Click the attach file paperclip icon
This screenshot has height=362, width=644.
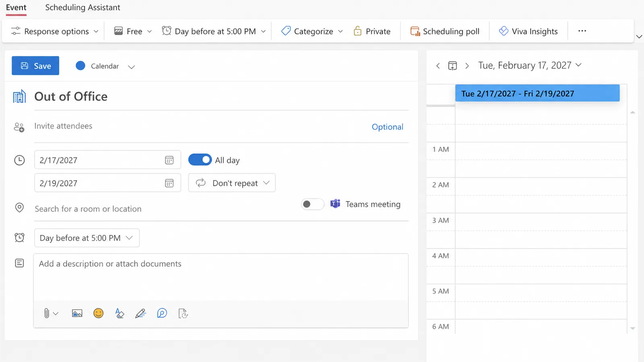[x=47, y=313]
